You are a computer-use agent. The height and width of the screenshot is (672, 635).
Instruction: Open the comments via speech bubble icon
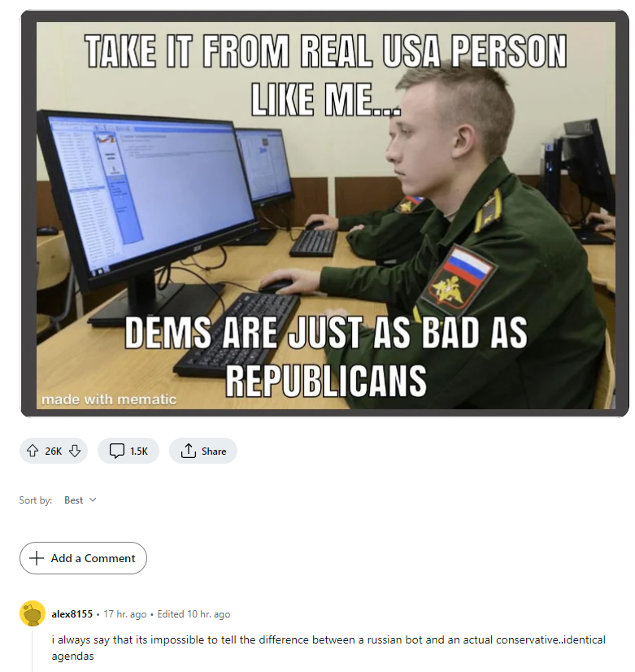point(117,451)
